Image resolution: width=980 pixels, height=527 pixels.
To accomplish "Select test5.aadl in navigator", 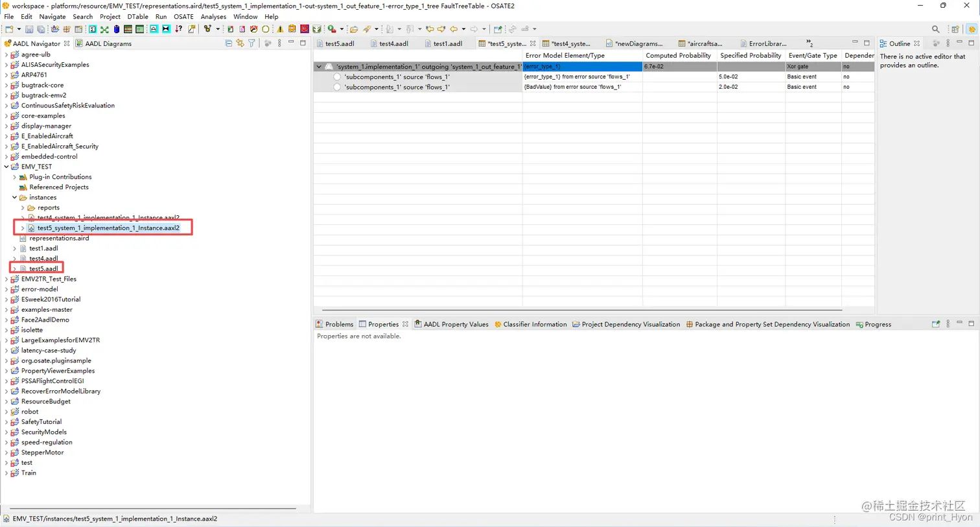I will point(43,269).
